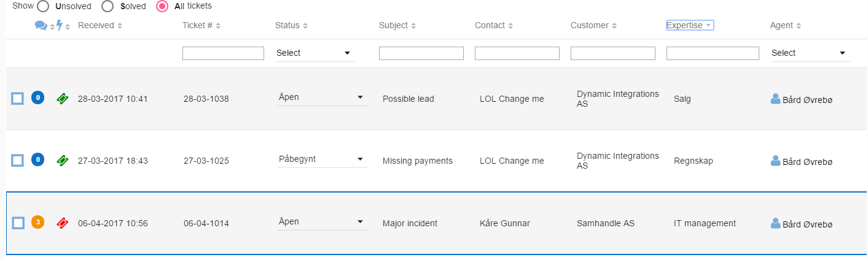Open Påbegynt status dropdown for Missing payments

(x=323, y=159)
